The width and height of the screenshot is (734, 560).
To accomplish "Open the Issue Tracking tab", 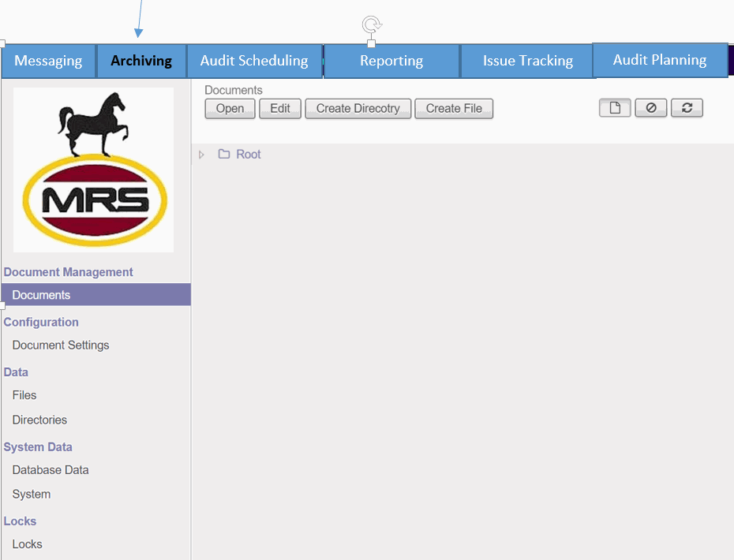I will pyautogui.click(x=526, y=60).
